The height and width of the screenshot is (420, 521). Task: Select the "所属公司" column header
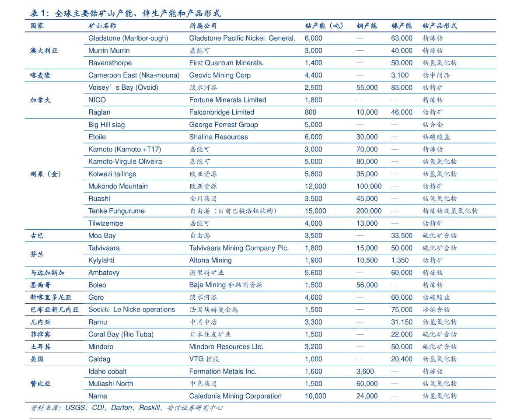coord(203,26)
